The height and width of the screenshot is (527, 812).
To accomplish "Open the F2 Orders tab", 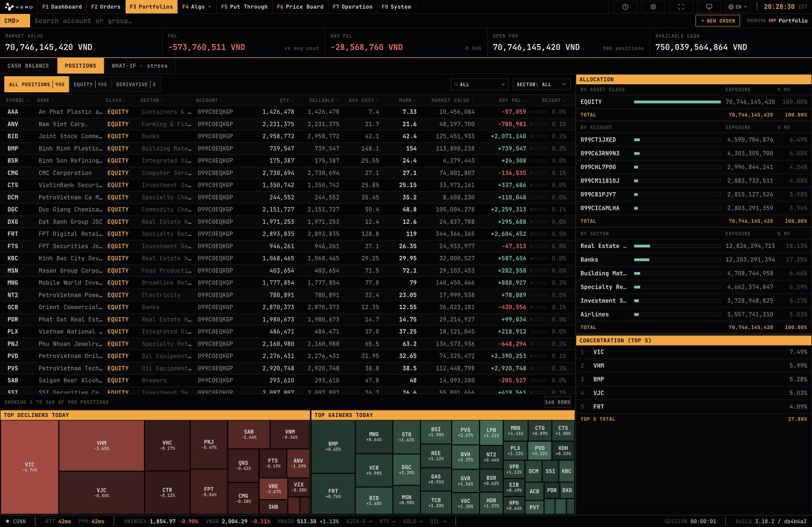I will point(106,7).
